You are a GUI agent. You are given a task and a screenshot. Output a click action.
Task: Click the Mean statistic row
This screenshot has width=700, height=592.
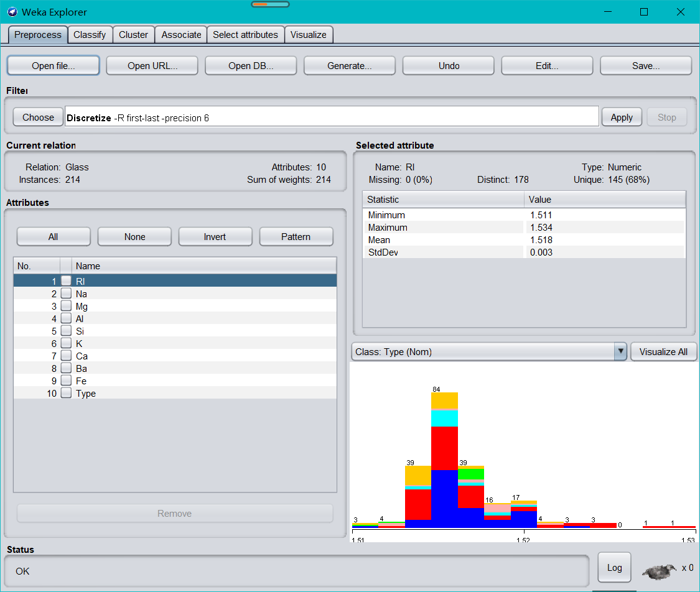(524, 240)
